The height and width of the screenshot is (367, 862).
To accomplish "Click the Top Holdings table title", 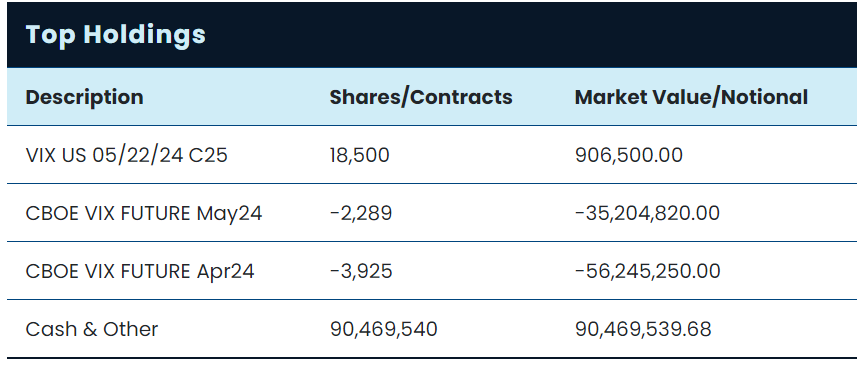I will coord(115,35).
